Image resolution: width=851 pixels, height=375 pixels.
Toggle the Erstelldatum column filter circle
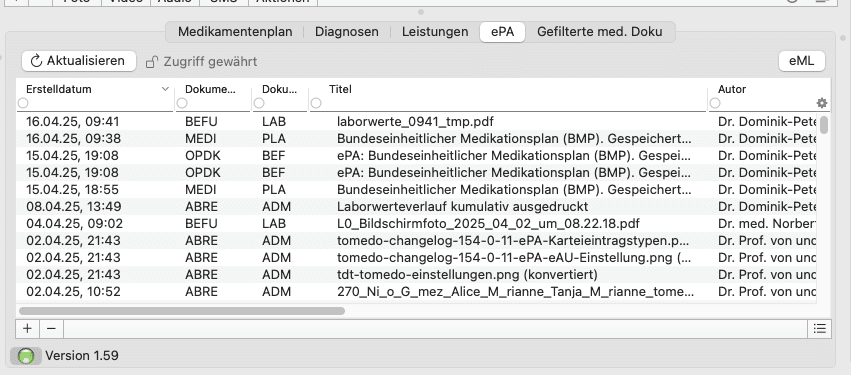coord(23,103)
